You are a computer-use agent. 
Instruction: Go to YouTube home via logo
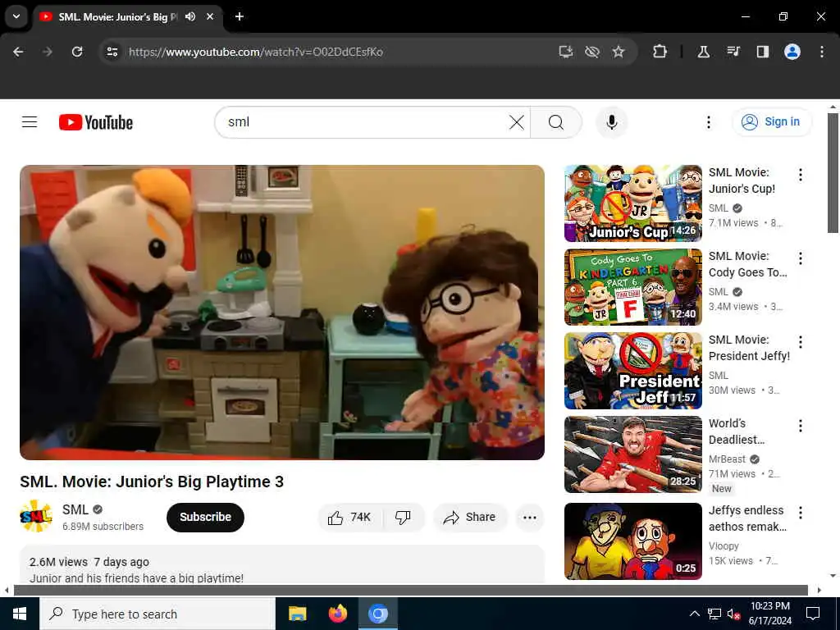(96, 122)
